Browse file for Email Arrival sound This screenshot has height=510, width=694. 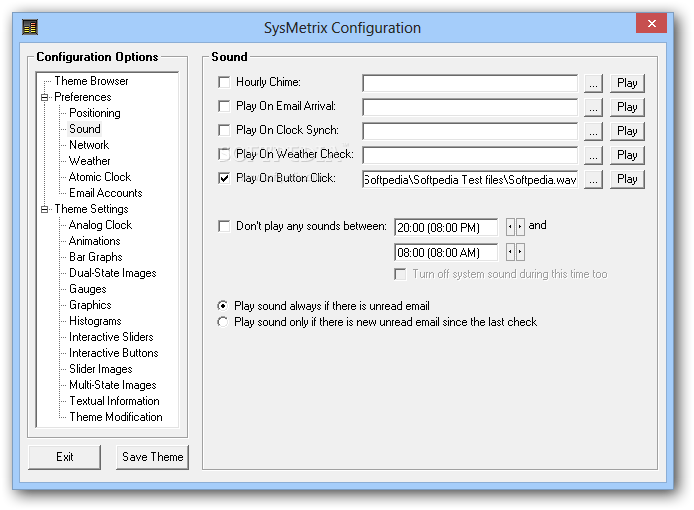click(x=593, y=107)
